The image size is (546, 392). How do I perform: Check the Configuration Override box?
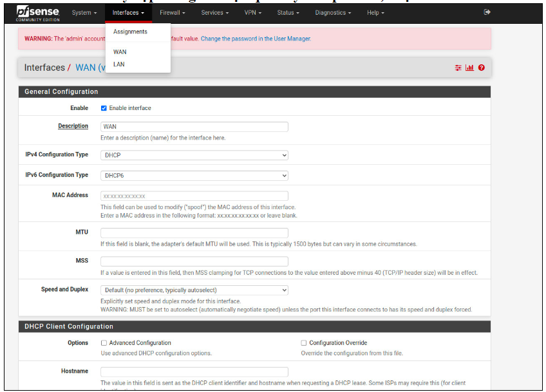point(304,343)
